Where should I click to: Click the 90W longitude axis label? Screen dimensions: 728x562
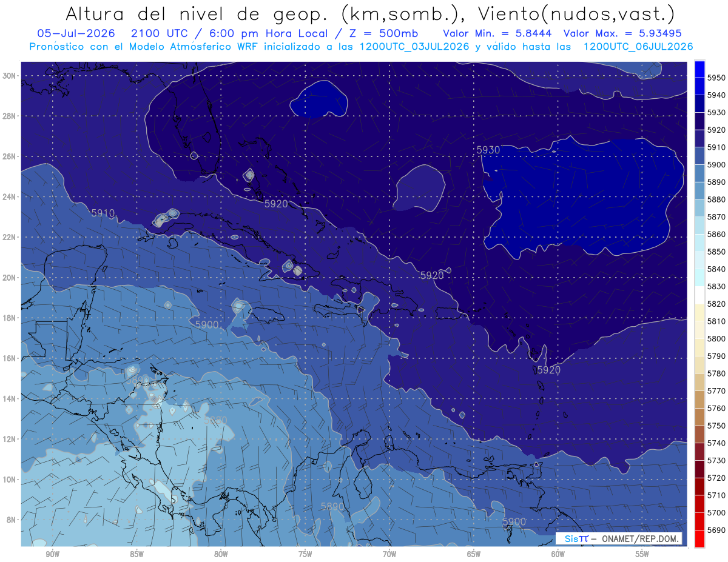tap(52, 554)
